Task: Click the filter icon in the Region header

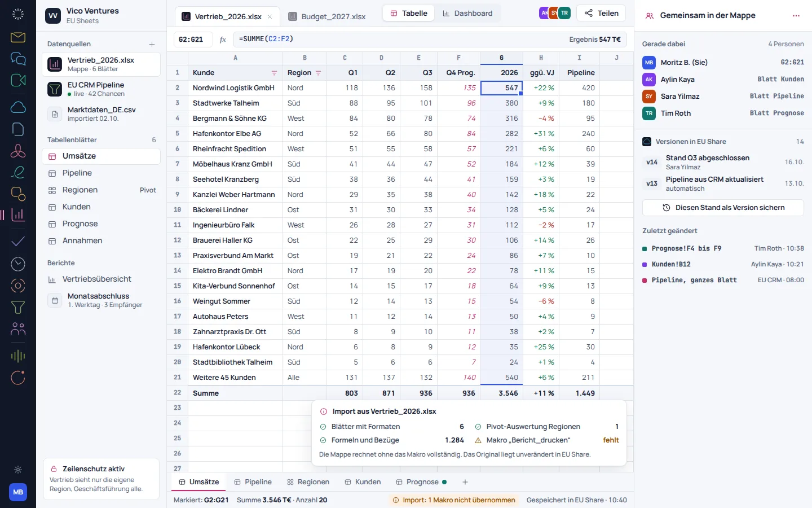Action: pyautogui.click(x=318, y=73)
